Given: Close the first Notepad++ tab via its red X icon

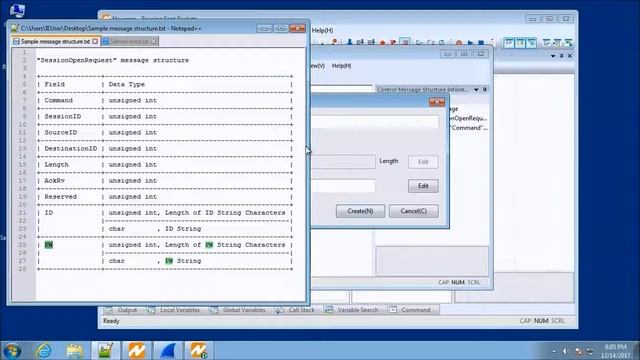Looking at the screenshot, I should pyautogui.click(x=95, y=41).
